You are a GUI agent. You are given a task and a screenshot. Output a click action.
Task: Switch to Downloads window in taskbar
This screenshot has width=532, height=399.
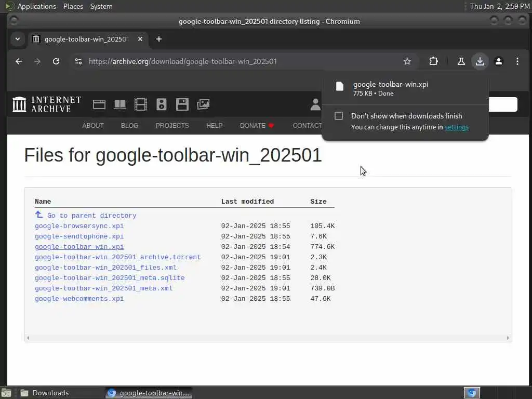click(51, 393)
